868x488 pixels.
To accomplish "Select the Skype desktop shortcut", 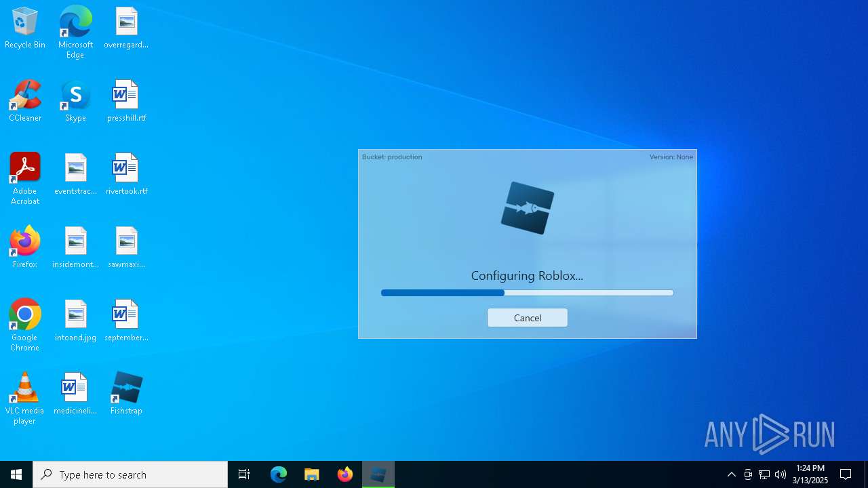I will tap(75, 102).
